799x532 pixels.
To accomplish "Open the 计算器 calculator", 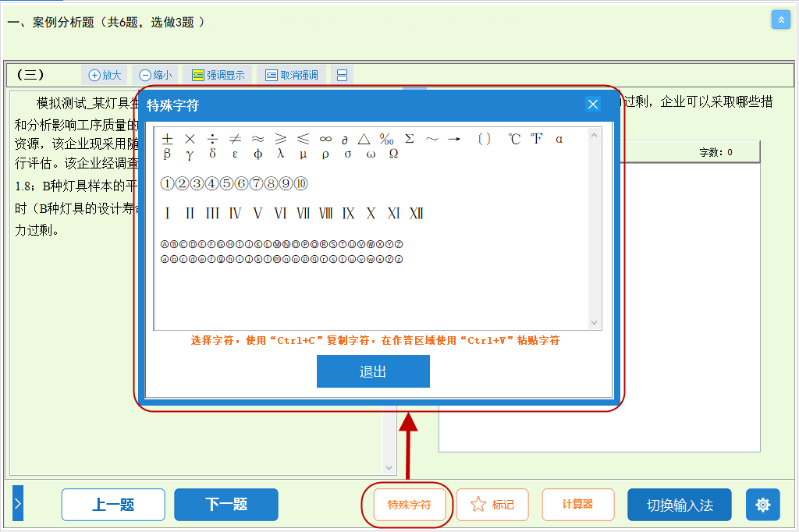I will [577, 505].
